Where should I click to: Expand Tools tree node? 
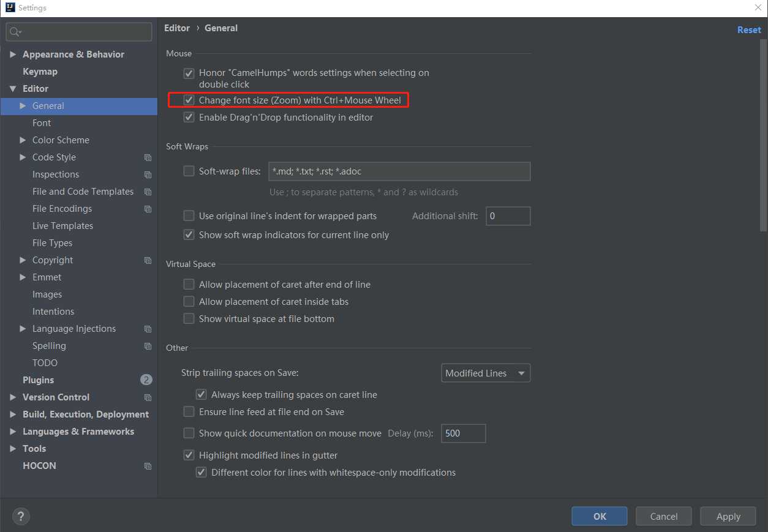click(13, 449)
